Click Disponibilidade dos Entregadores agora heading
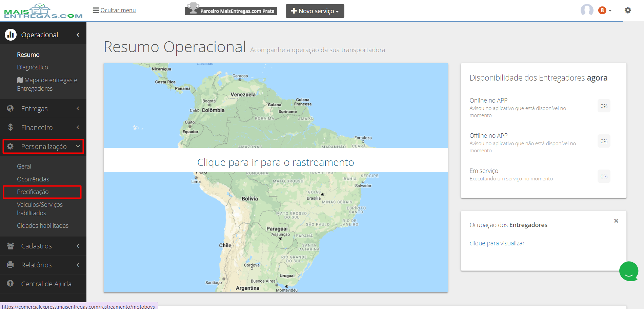This screenshot has height=309, width=644. [x=538, y=78]
